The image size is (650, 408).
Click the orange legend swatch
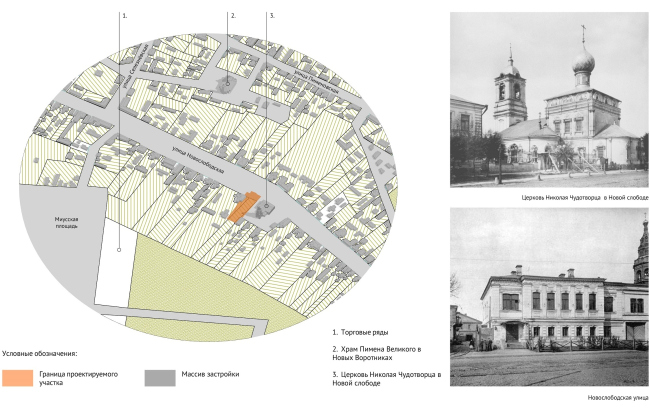[x=17, y=378]
